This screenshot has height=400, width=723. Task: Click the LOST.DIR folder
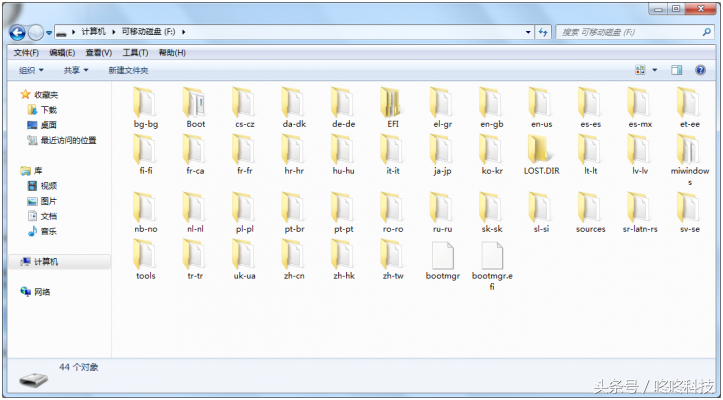541,154
